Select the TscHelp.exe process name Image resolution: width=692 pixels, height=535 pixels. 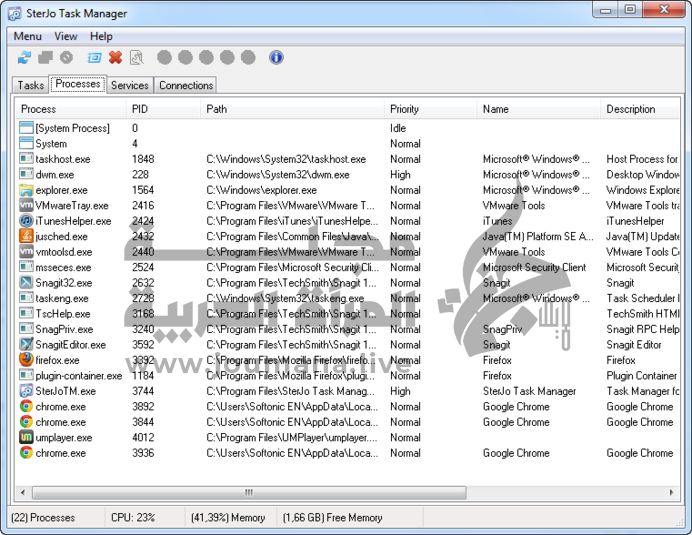(63, 314)
